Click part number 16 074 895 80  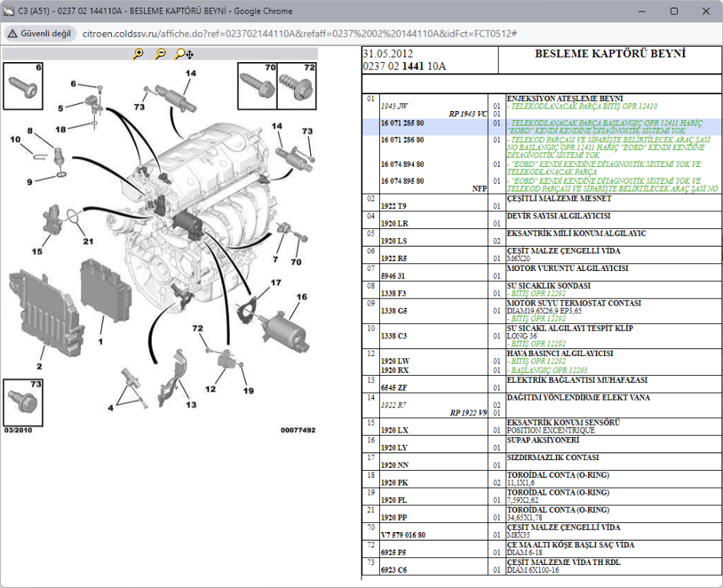pyautogui.click(x=404, y=181)
